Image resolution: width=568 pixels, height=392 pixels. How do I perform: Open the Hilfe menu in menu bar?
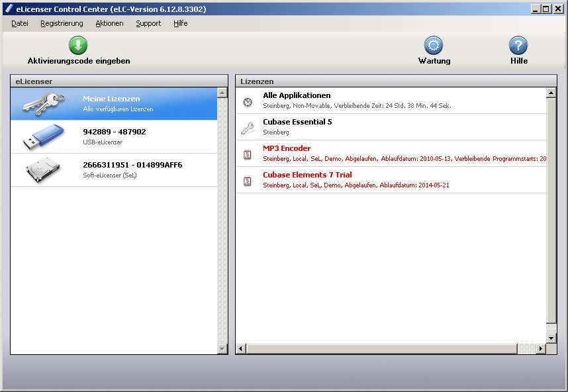click(181, 23)
